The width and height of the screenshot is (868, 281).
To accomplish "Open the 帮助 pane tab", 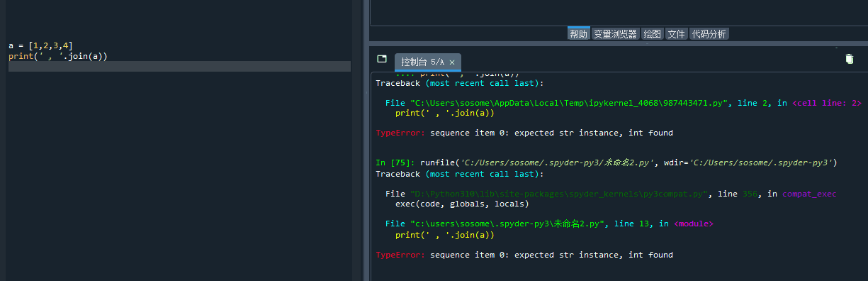I will point(578,34).
